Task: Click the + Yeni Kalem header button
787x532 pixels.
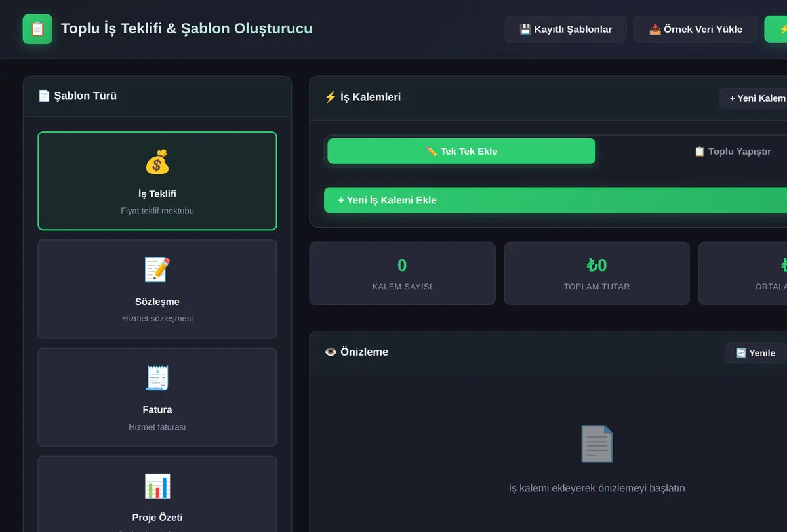Action: point(754,98)
